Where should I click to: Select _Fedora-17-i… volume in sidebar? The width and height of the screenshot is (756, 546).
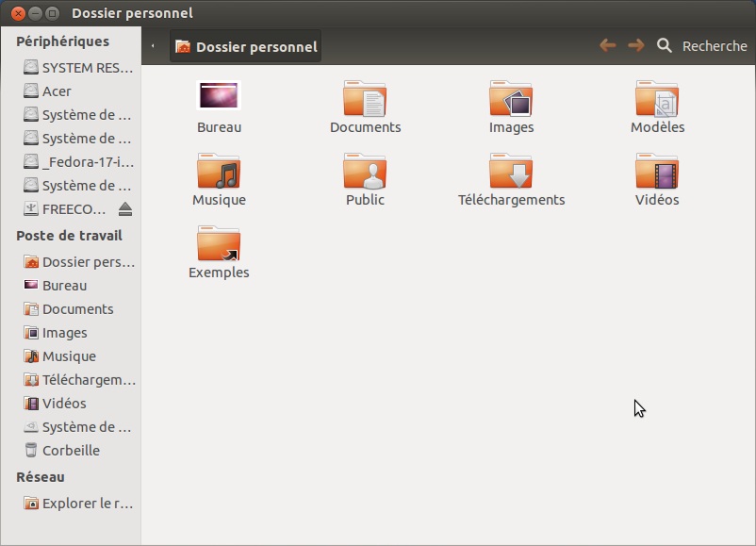point(78,162)
